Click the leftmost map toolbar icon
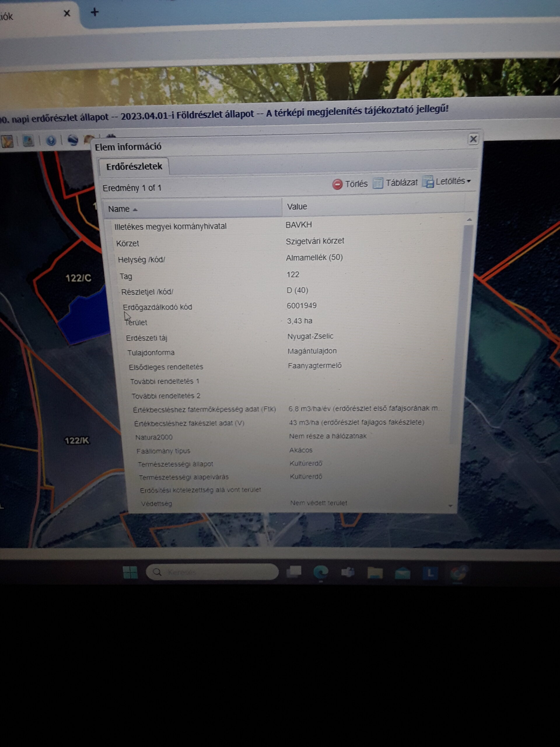Image resolution: width=560 pixels, height=747 pixels. pyautogui.click(x=7, y=142)
